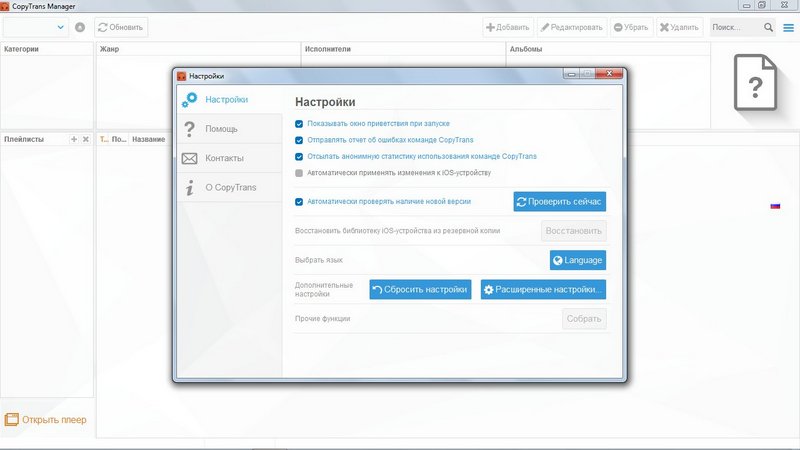
Task: Open the hamburger menu icon
Action: click(x=789, y=28)
